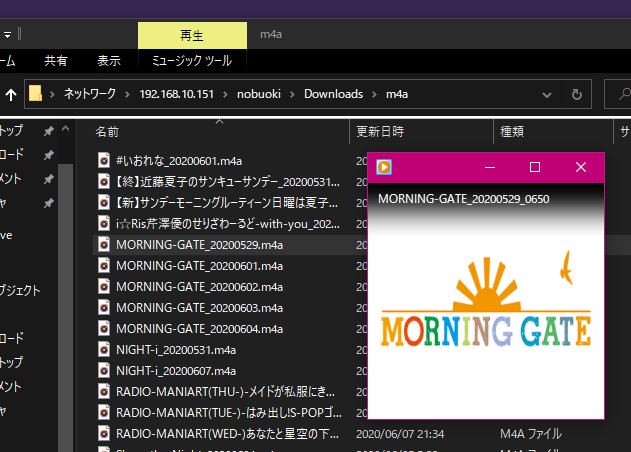The height and width of the screenshot is (452, 631).
Task: Navigate to ネットワーク in the breadcrumb
Action: click(x=89, y=94)
